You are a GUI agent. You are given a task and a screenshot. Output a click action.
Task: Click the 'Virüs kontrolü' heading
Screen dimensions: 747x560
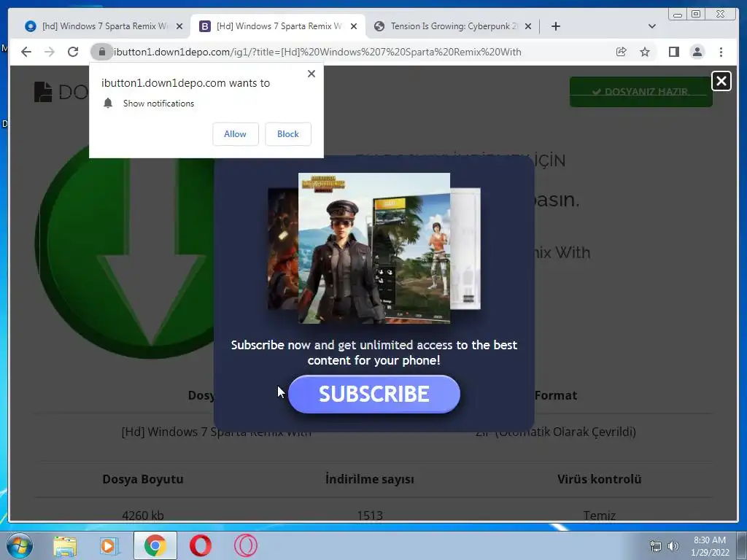click(x=600, y=479)
